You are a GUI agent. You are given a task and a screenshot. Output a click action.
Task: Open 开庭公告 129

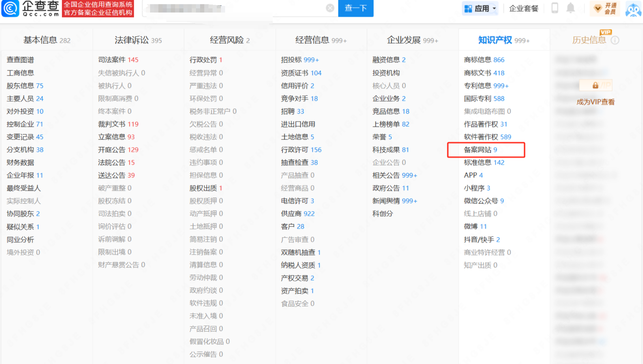[x=118, y=150]
